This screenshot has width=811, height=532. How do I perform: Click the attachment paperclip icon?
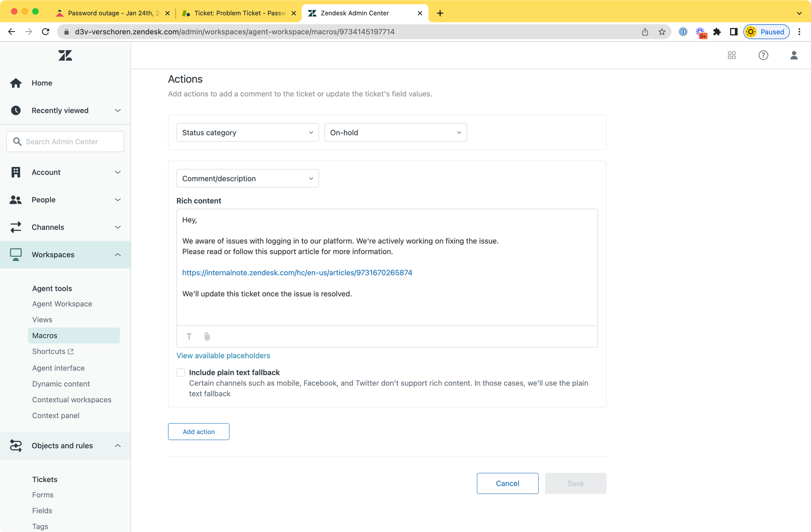[x=207, y=337]
